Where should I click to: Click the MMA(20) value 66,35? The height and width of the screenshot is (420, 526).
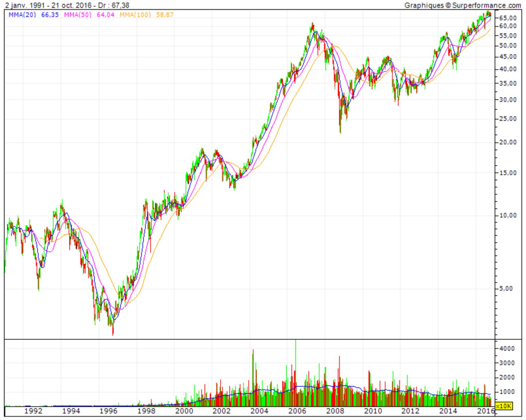click(x=50, y=15)
